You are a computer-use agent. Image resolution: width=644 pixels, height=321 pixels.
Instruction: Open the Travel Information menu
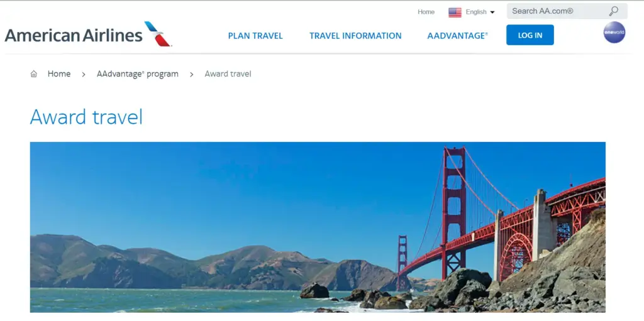point(355,36)
